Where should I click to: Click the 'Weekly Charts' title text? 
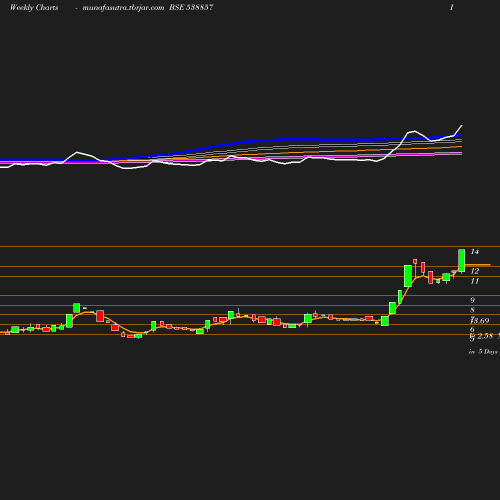pos(34,8)
